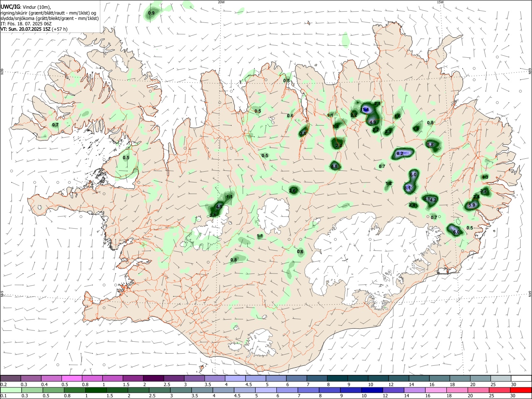Click the 3.2 precipitation value
532x399 pixels.
484,191
